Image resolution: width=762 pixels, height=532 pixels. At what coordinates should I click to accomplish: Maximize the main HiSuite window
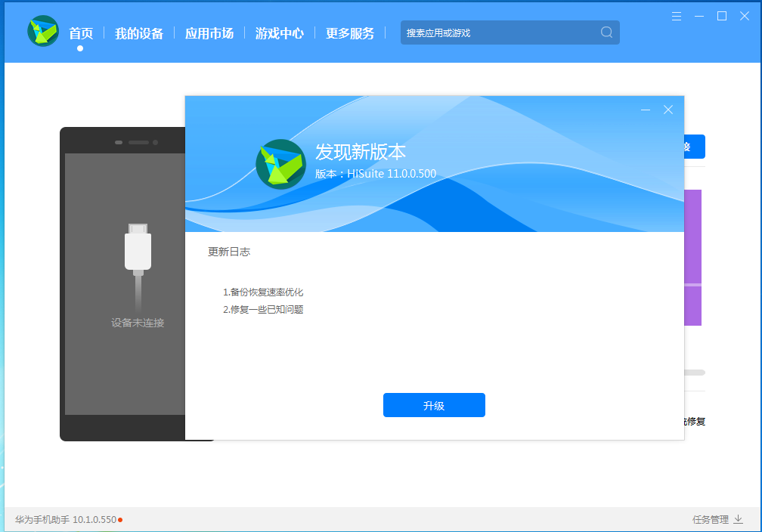(x=722, y=16)
